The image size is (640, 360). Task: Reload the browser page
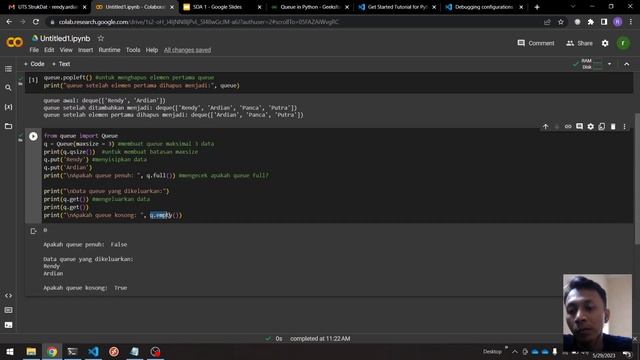(x=36, y=22)
